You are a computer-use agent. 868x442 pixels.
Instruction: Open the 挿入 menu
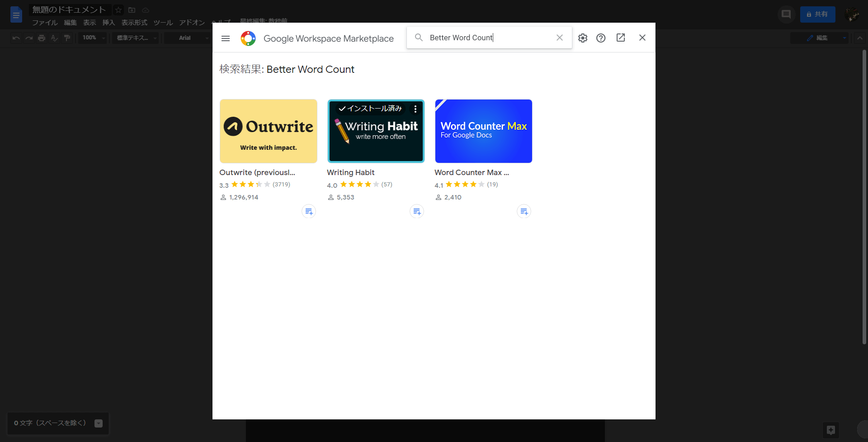[x=108, y=23]
